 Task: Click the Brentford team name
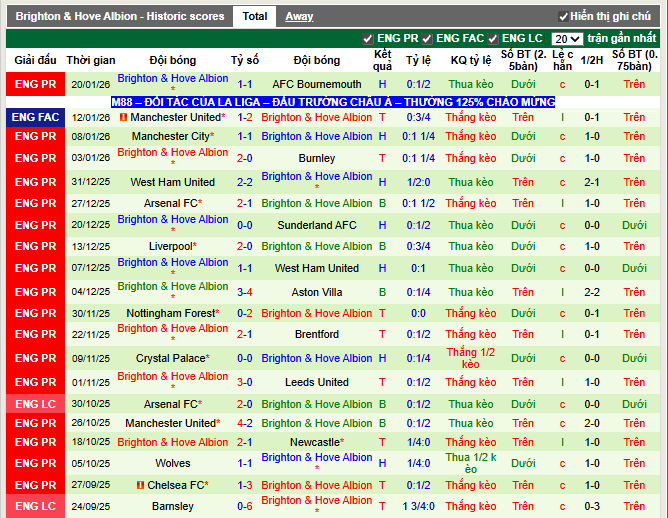pos(317,334)
